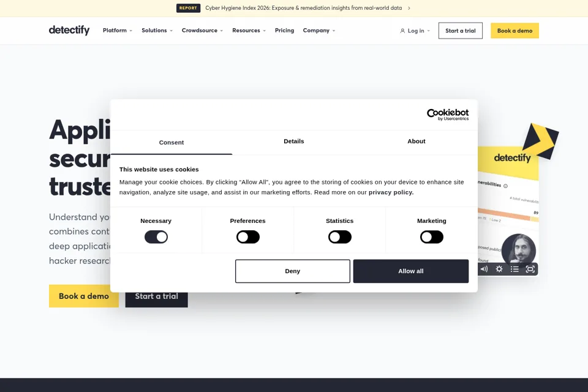The width and height of the screenshot is (588, 392).
Task: Enable the Preferences cookies switch
Action: click(248, 237)
